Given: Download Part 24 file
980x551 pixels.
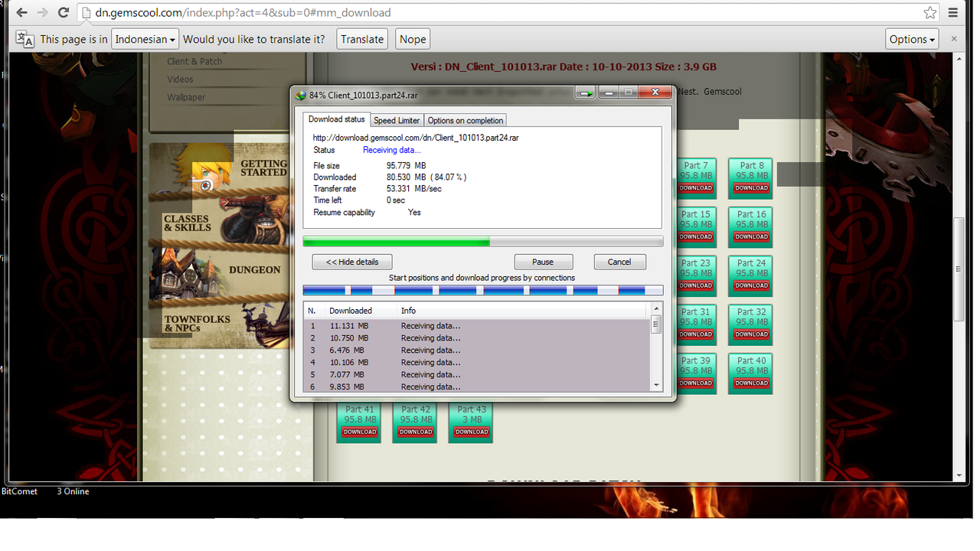Looking at the screenshot, I should pyautogui.click(x=751, y=285).
